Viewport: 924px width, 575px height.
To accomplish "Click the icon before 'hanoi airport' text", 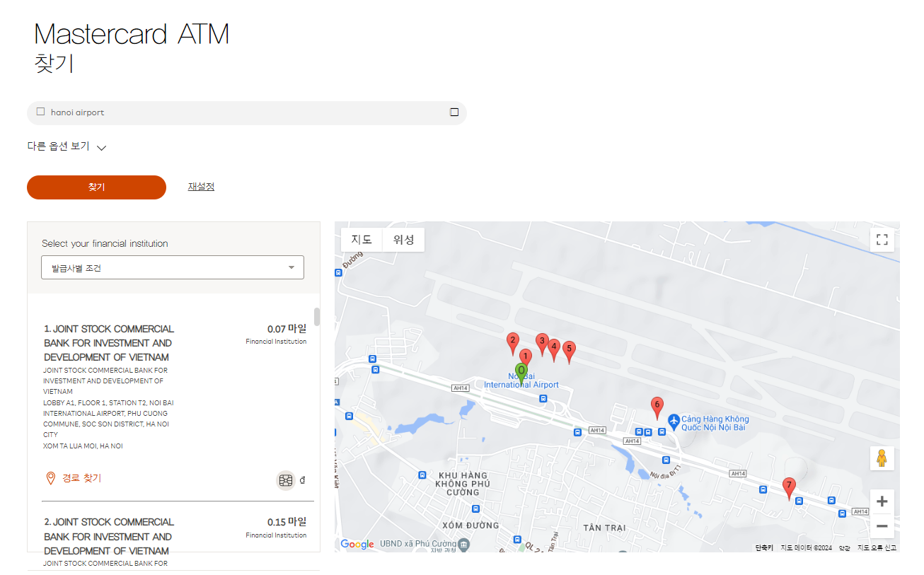I will pyautogui.click(x=40, y=112).
